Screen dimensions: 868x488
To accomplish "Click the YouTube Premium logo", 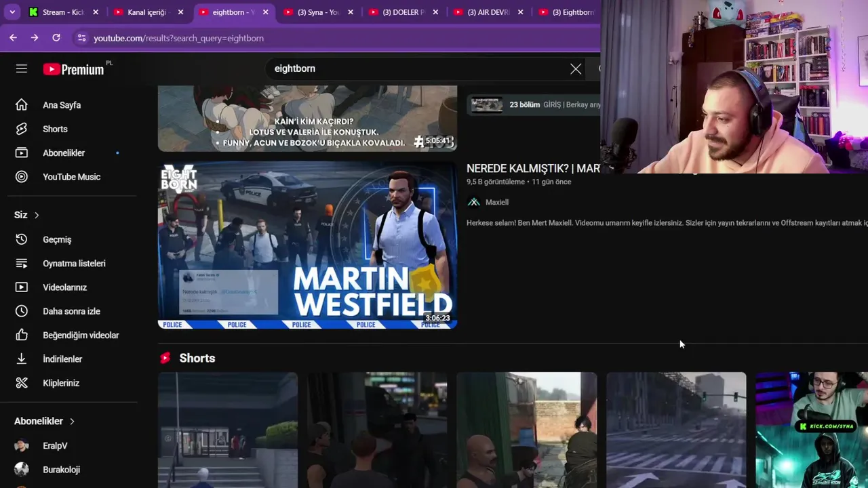I will [73, 68].
